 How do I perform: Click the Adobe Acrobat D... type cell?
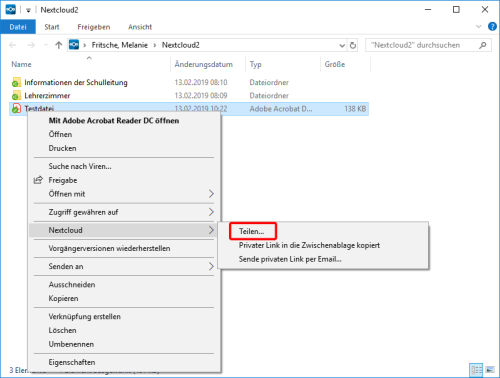pyautogui.click(x=281, y=109)
